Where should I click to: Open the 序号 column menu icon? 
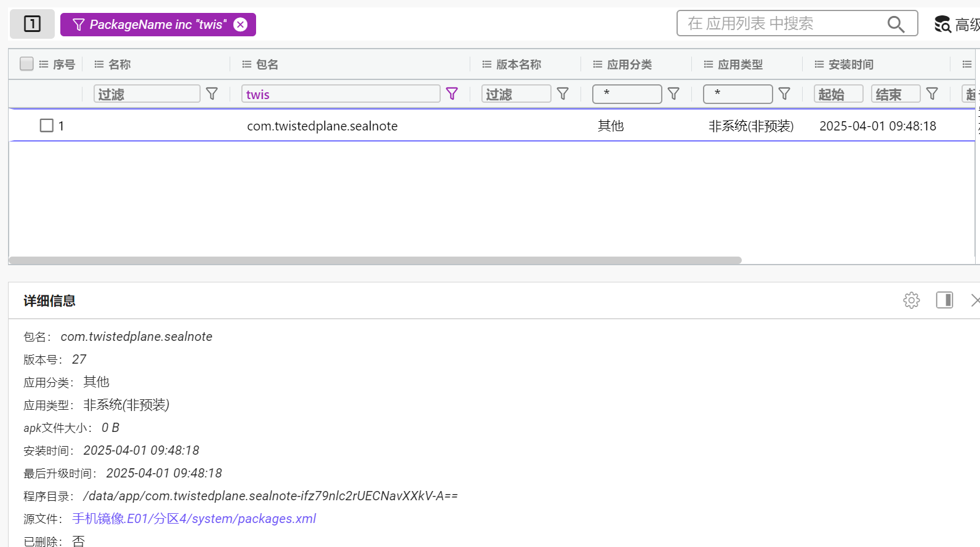[x=44, y=64]
